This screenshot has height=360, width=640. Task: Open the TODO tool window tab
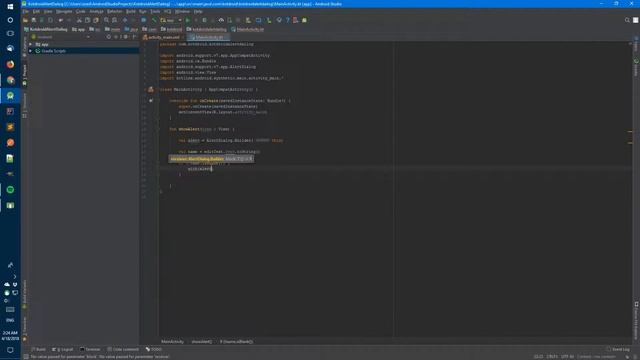click(154, 349)
